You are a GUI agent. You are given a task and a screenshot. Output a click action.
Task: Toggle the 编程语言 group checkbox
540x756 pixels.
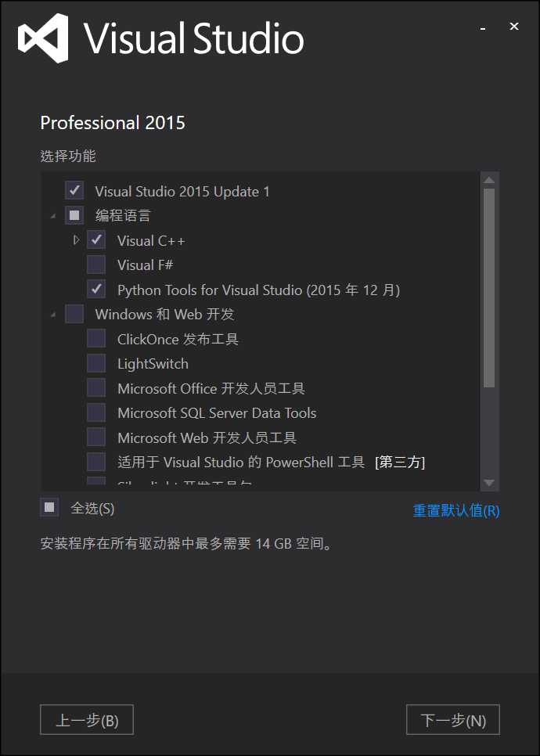click(x=74, y=215)
